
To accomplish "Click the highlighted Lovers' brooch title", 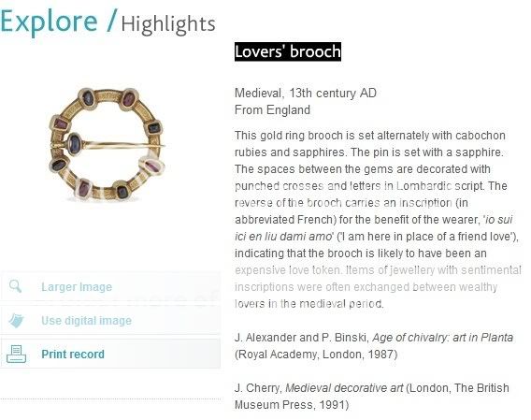I will point(288,51).
